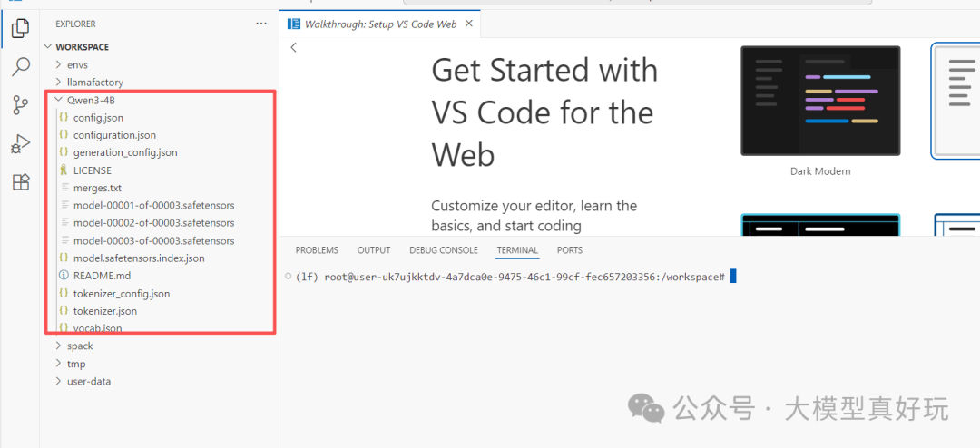Image resolution: width=980 pixels, height=448 pixels.
Task: Switch to the PORTS panel tab
Action: 569,250
